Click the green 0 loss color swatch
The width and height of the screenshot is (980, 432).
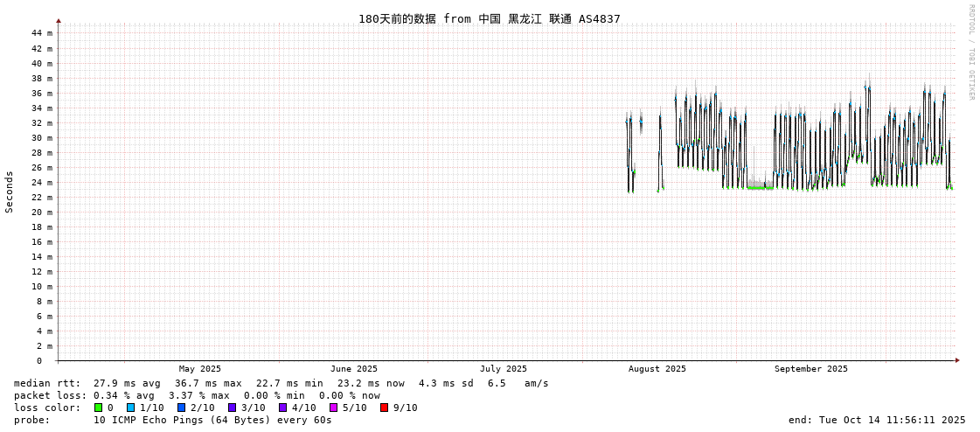tap(98, 408)
